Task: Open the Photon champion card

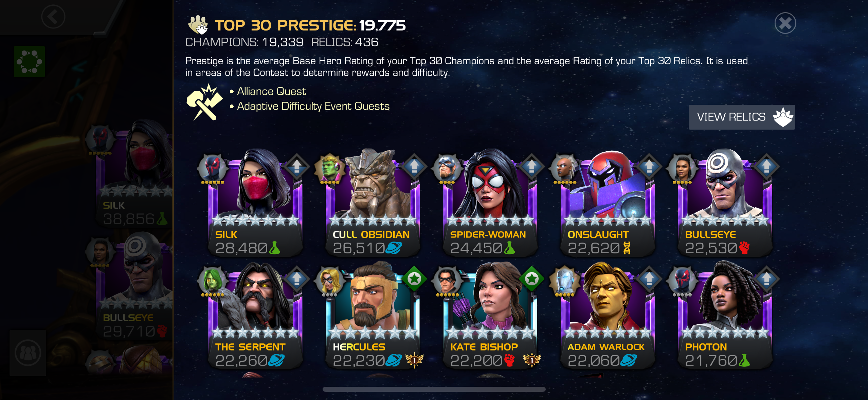Action: pos(725,316)
